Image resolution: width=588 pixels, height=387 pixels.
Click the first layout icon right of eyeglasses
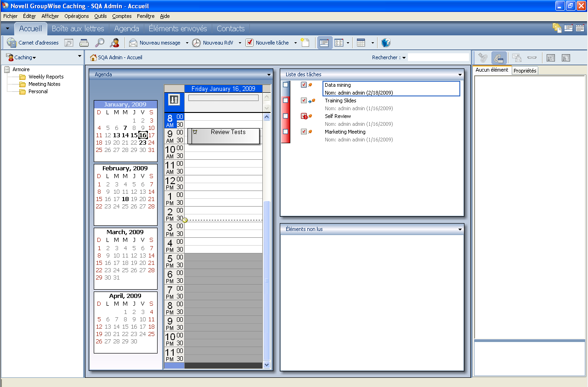point(551,57)
